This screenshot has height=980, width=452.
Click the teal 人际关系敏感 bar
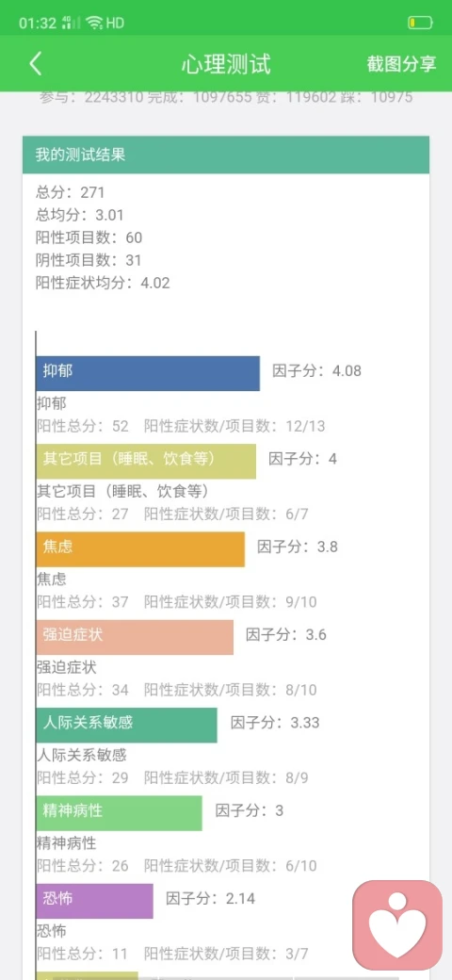(x=127, y=725)
